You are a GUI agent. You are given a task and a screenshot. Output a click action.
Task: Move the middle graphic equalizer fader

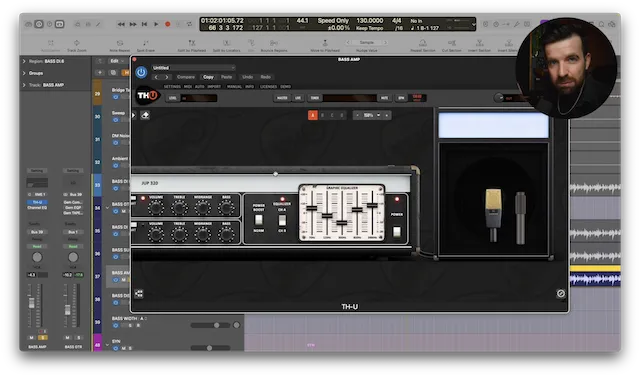click(x=342, y=222)
